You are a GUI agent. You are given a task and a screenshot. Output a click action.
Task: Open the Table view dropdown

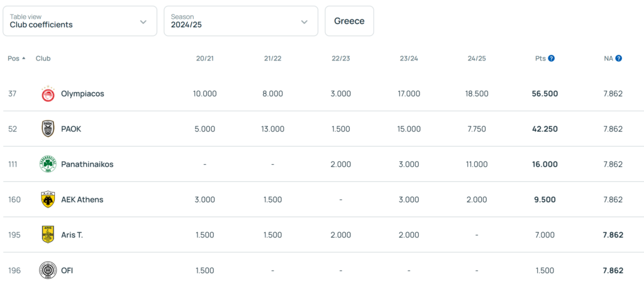(x=79, y=21)
